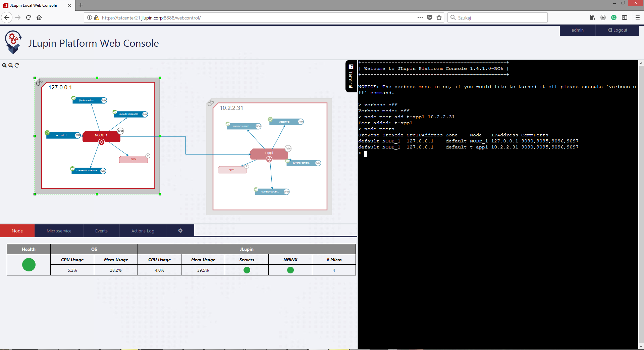Open the Firefox hamburger menu

637,18
